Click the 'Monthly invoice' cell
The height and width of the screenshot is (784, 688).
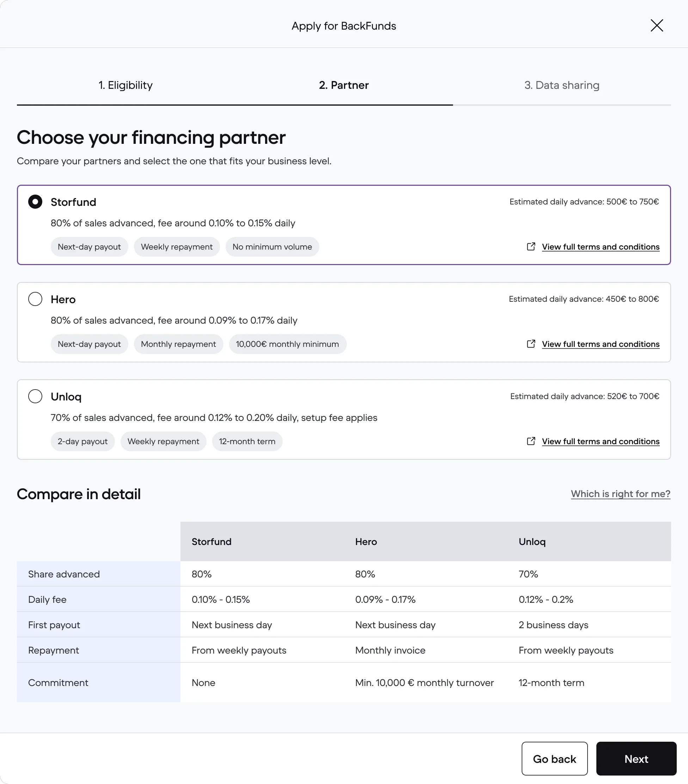click(391, 650)
